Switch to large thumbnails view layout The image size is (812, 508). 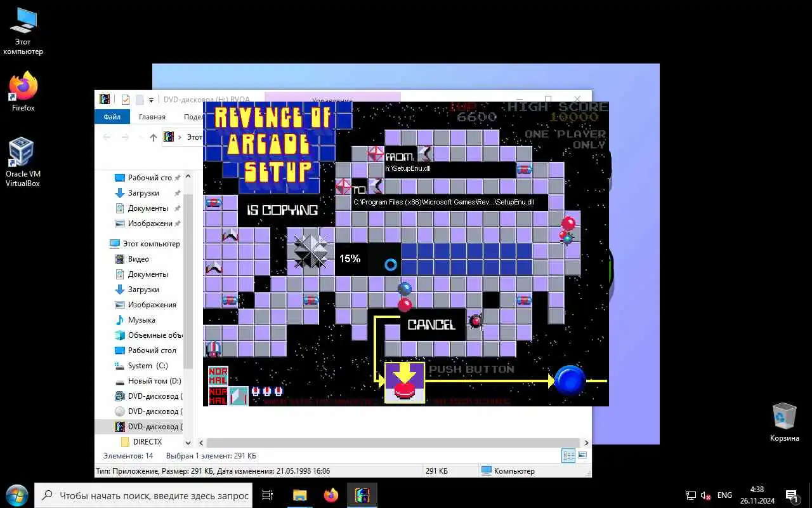click(582, 456)
